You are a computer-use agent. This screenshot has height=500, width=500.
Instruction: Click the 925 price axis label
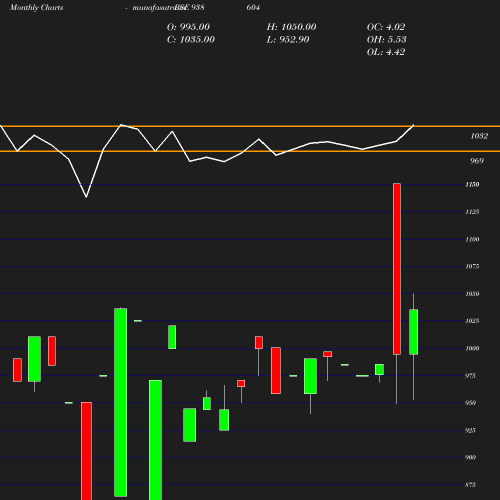click(470, 430)
